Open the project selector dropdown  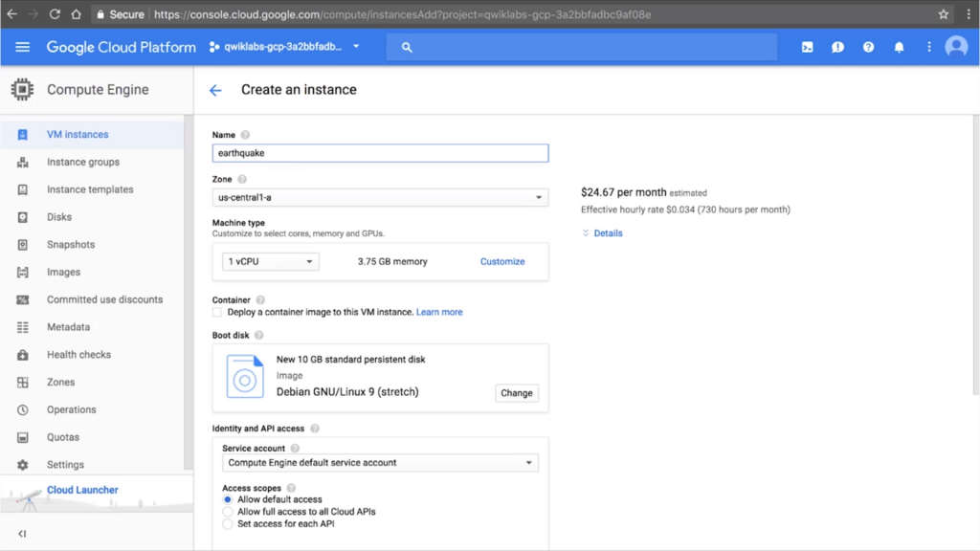point(285,47)
